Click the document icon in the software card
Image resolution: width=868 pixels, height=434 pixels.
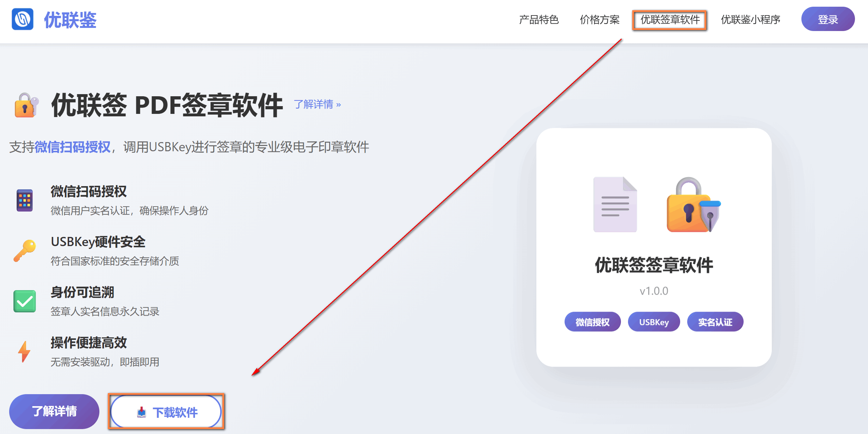tap(615, 204)
